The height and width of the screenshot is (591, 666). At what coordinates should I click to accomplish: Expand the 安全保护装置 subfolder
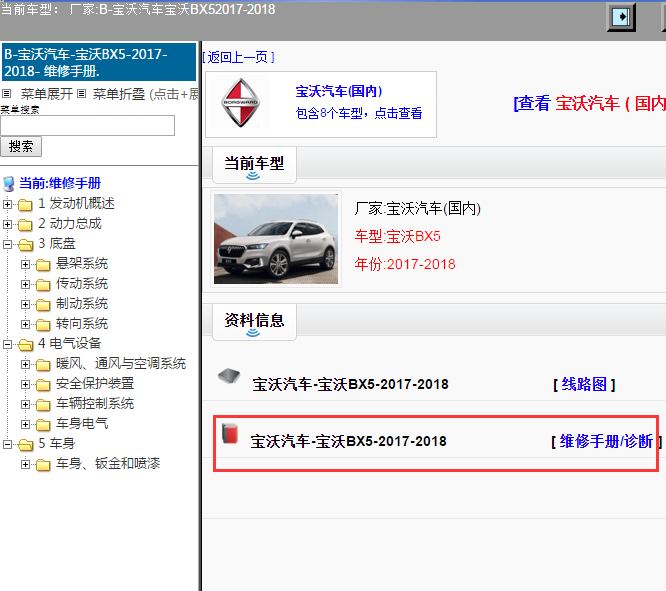[x=25, y=384]
